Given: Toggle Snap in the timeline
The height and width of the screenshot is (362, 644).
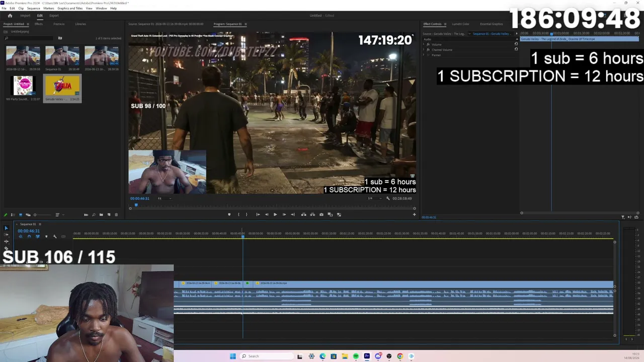Looking at the screenshot, I should pyautogui.click(x=29, y=236).
